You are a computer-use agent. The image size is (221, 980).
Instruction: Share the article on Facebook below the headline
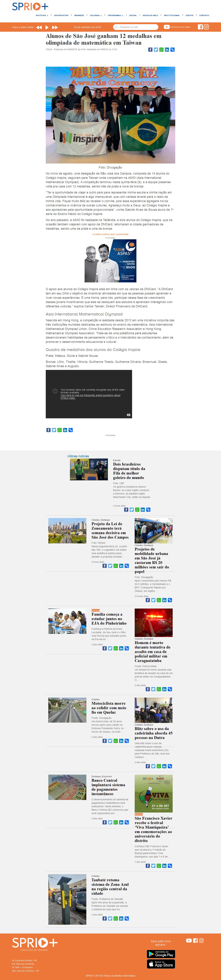(x=150, y=50)
